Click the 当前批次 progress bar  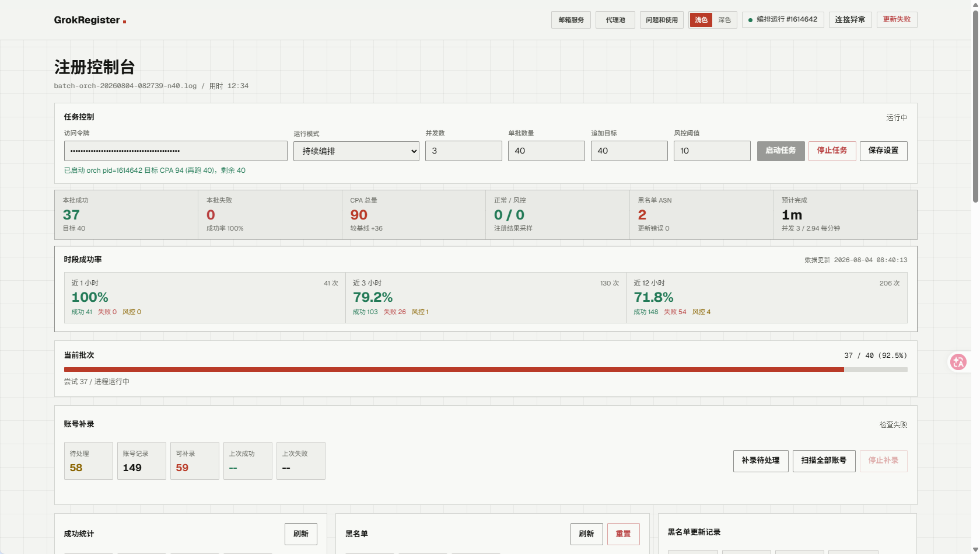click(x=486, y=370)
